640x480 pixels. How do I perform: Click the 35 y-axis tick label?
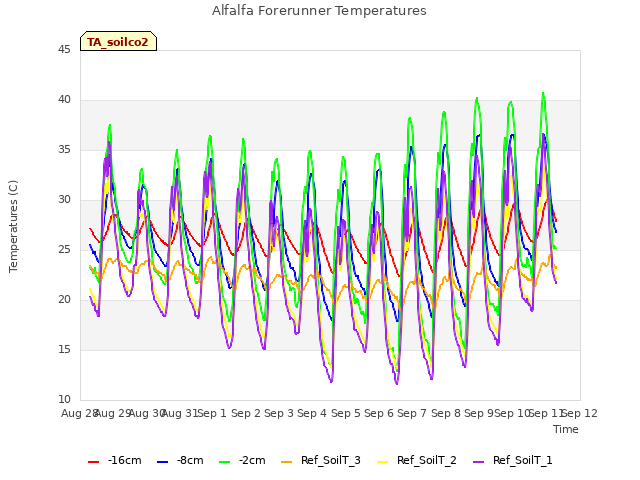pos(64,149)
